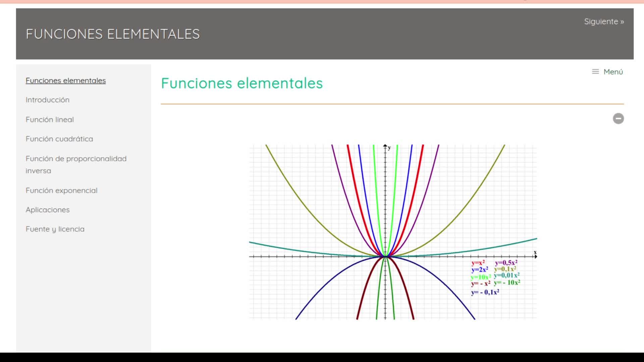Open the Funciones elementales sidebar link

[66, 80]
